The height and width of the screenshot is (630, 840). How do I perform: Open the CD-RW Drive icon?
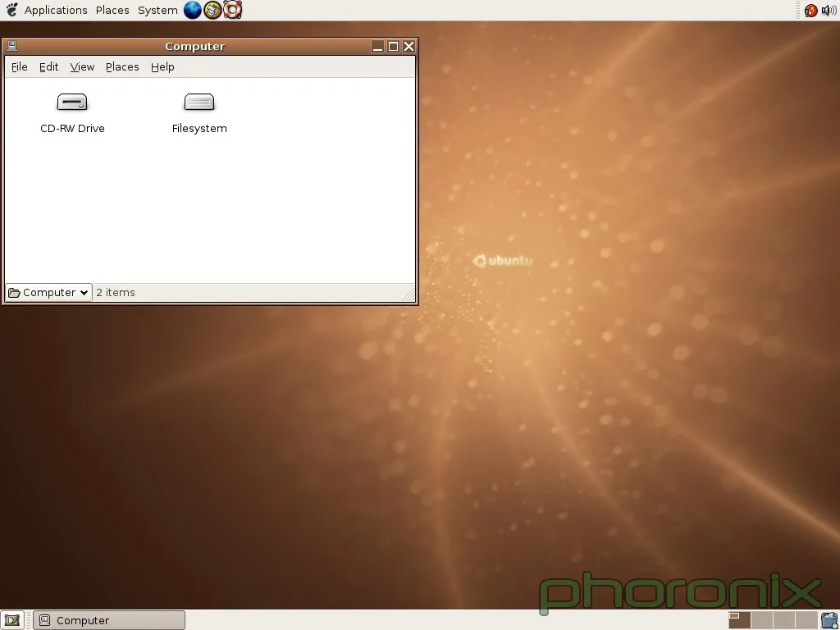72,102
